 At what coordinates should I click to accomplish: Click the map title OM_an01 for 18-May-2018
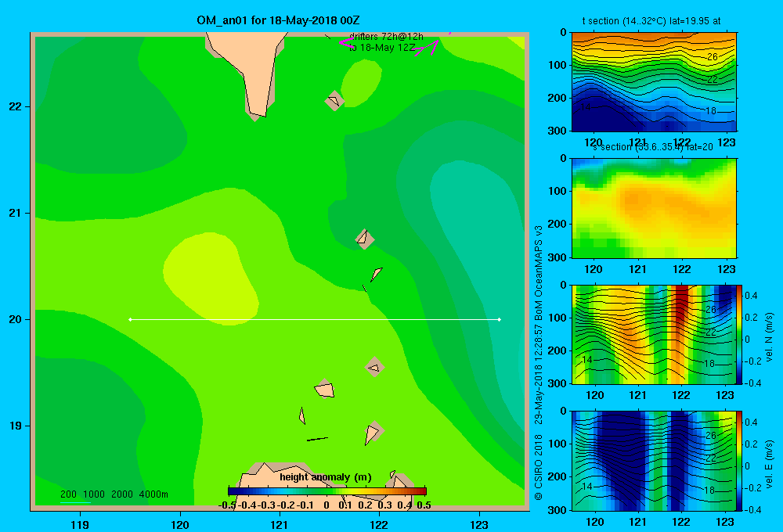tap(278, 20)
